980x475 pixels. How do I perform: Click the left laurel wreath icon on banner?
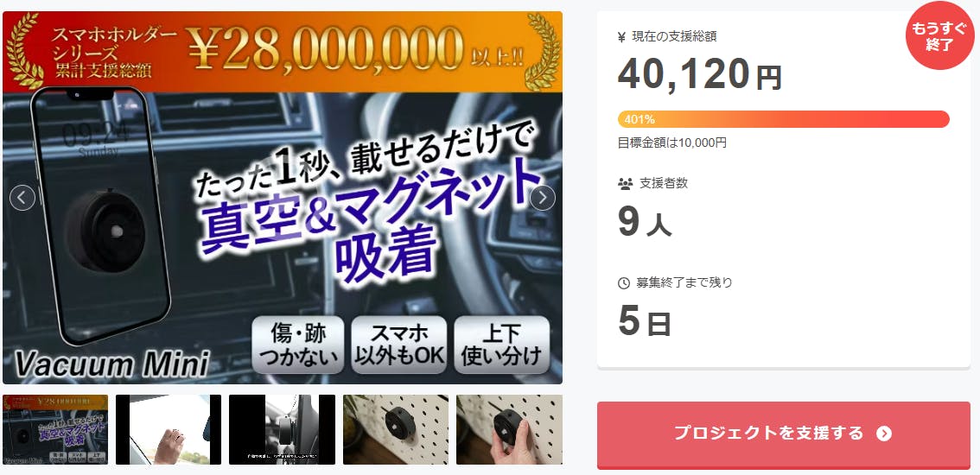tap(24, 51)
